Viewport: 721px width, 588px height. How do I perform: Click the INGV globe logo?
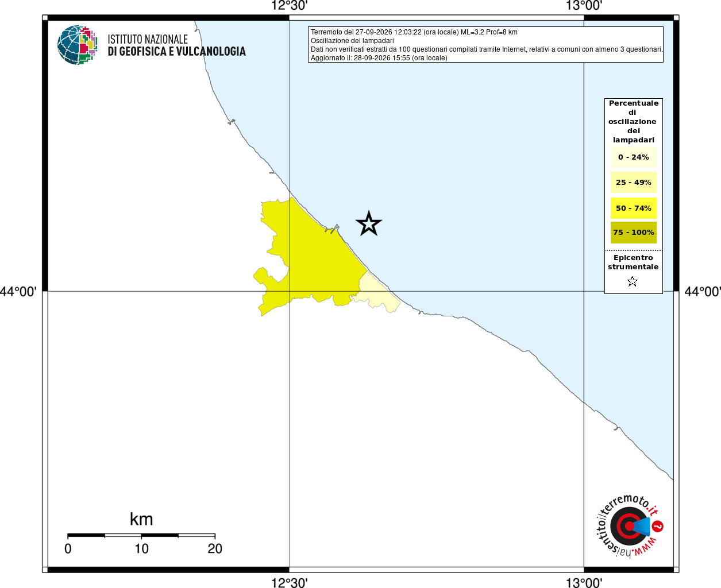[x=77, y=45]
